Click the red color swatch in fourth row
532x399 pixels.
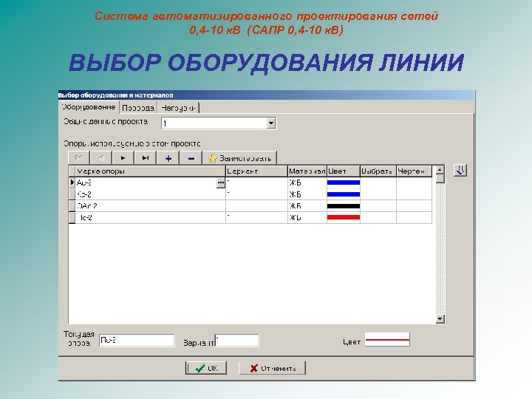tap(344, 217)
